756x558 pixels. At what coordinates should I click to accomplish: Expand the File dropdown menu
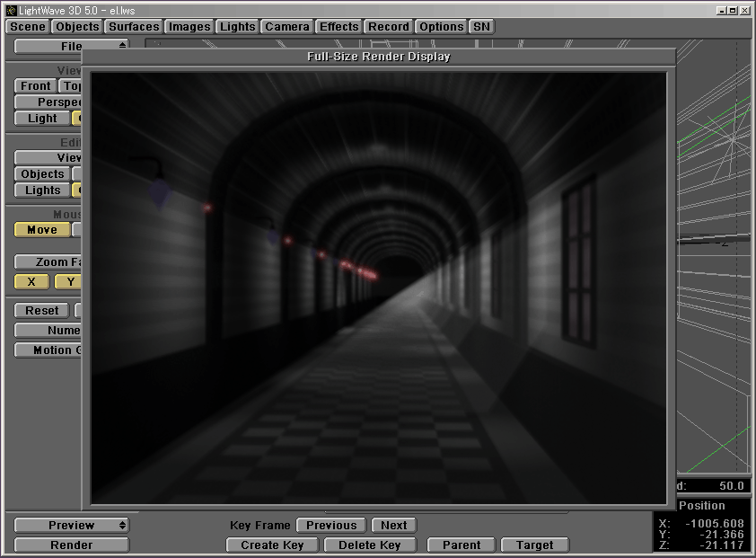click(72, 46)
